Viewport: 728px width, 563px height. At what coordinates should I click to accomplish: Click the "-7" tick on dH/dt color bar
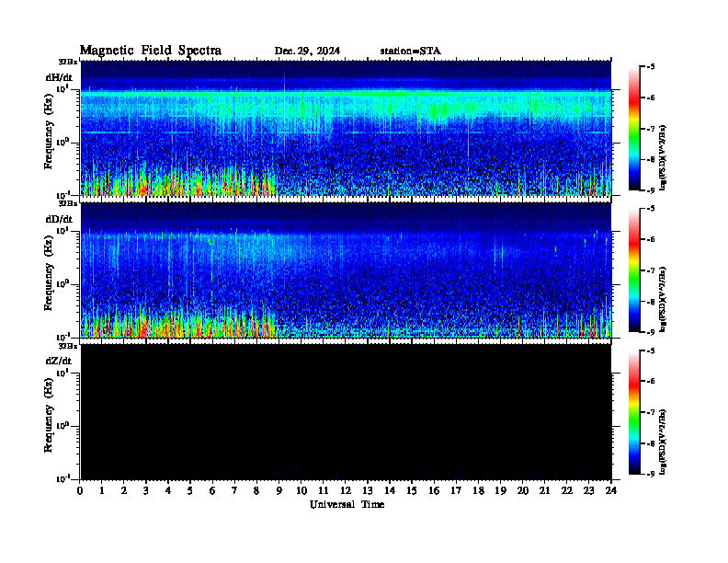point(651,129)
